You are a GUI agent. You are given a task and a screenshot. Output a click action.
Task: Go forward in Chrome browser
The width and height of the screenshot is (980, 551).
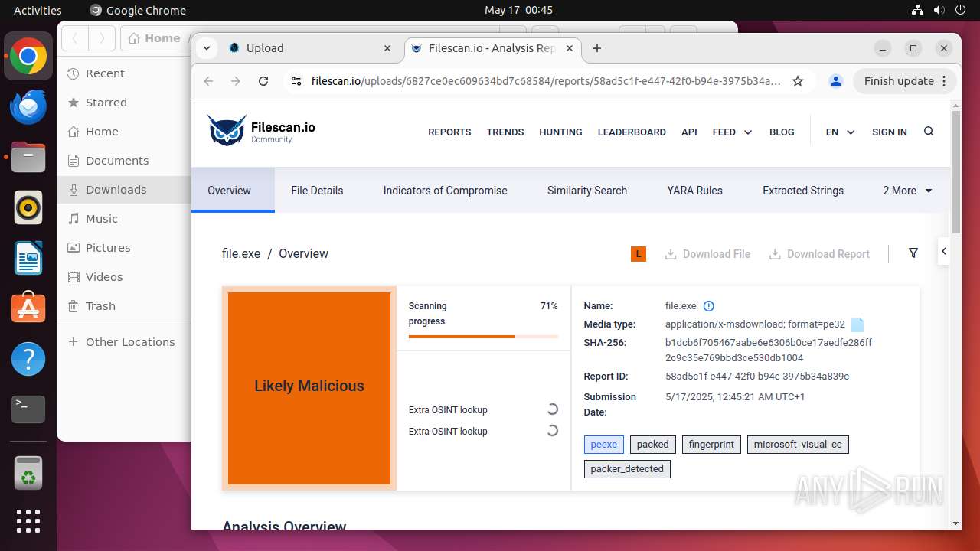coord(236,81)
